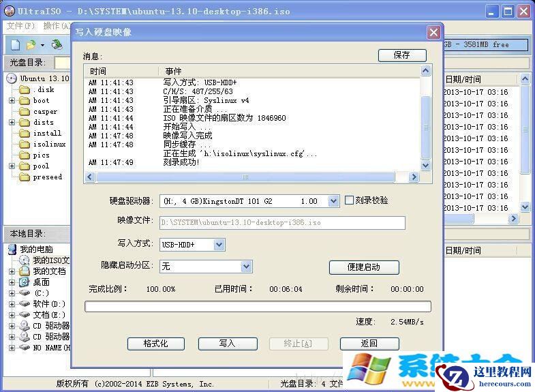Select the first CD 驱动器 icon
535x392 pixels.
pos(25,326)
